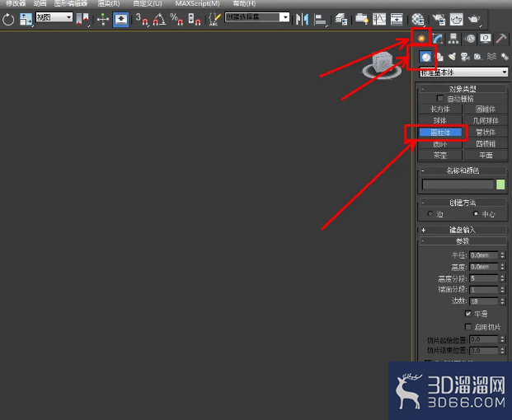Select the 边 creation method radio

coord(430,213)
